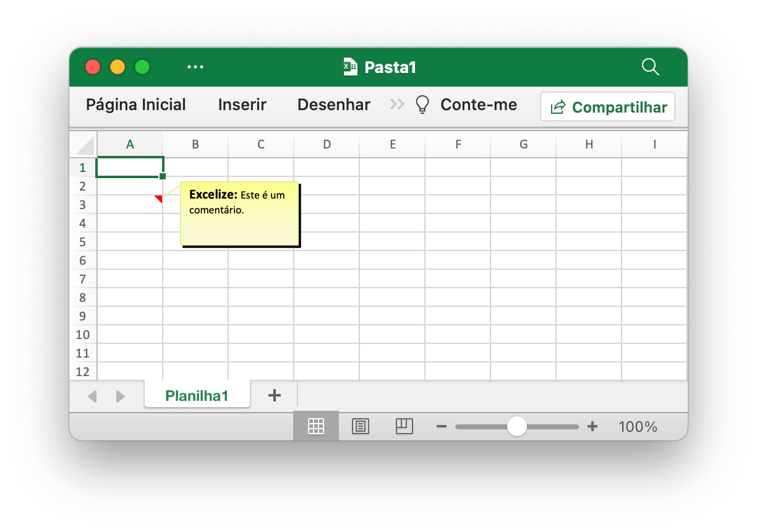Select column F header
757x532 pixels.
458,144
